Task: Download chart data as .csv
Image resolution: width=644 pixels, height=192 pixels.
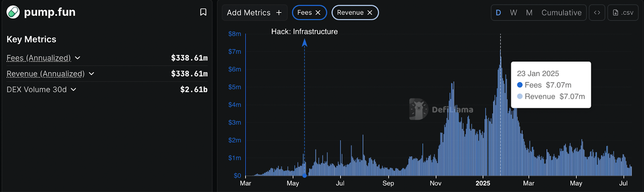Action: tap(623, 13)
